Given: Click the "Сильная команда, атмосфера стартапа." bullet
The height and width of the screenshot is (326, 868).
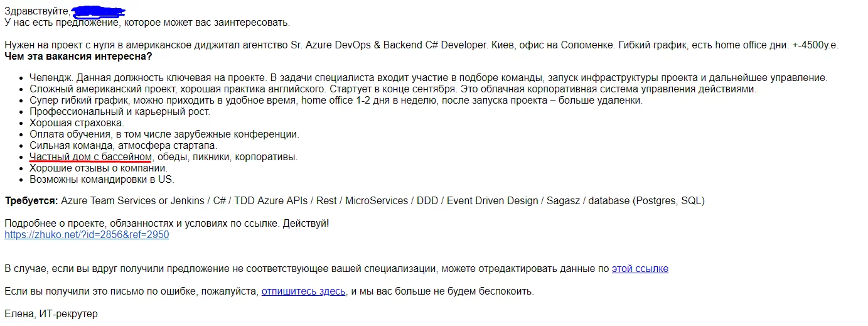Looking at the screenshot, I should pyautogui.click(x=123, y=146).
